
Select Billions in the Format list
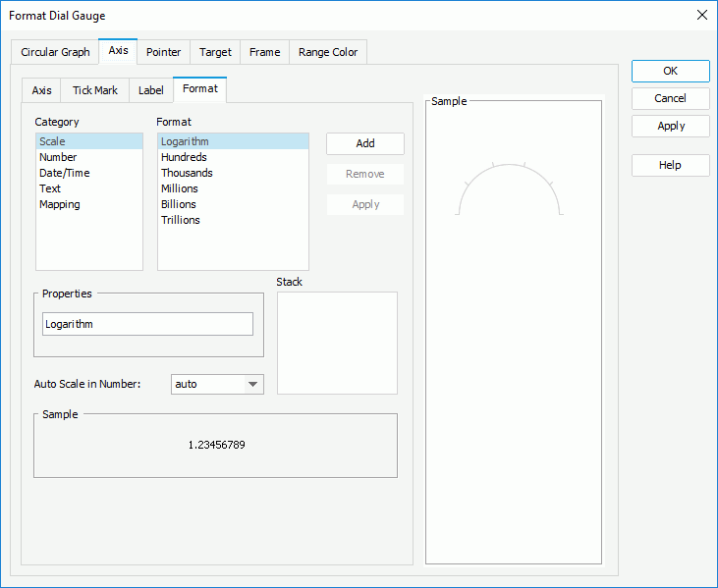(233, 204)
